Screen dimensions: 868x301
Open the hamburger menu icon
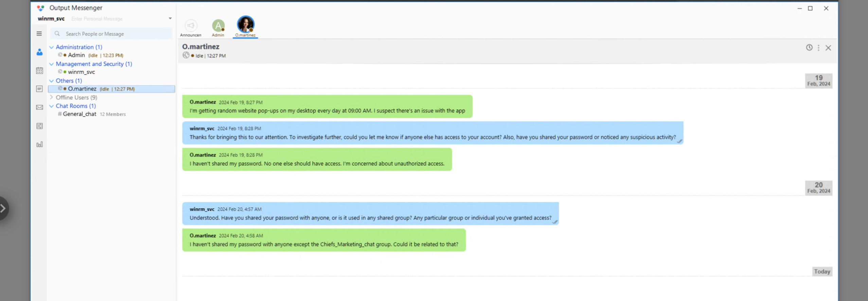tap(39, 34)
